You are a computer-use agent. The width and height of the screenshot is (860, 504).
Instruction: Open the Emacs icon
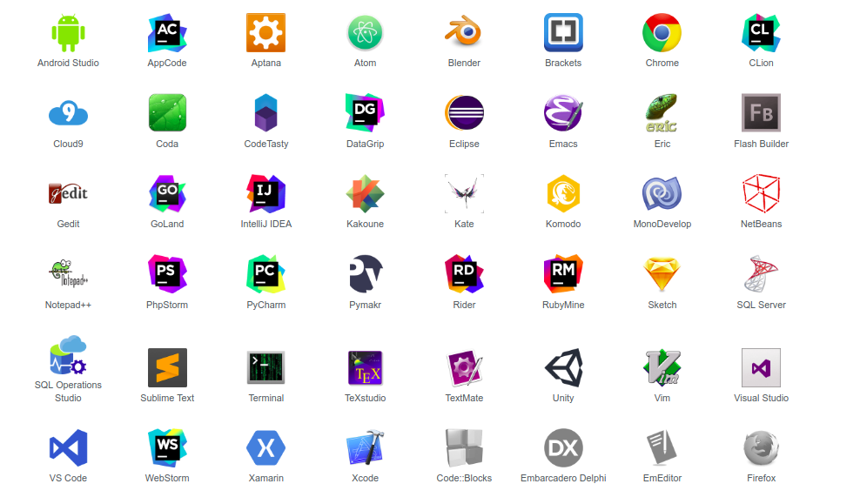[563, 113]
